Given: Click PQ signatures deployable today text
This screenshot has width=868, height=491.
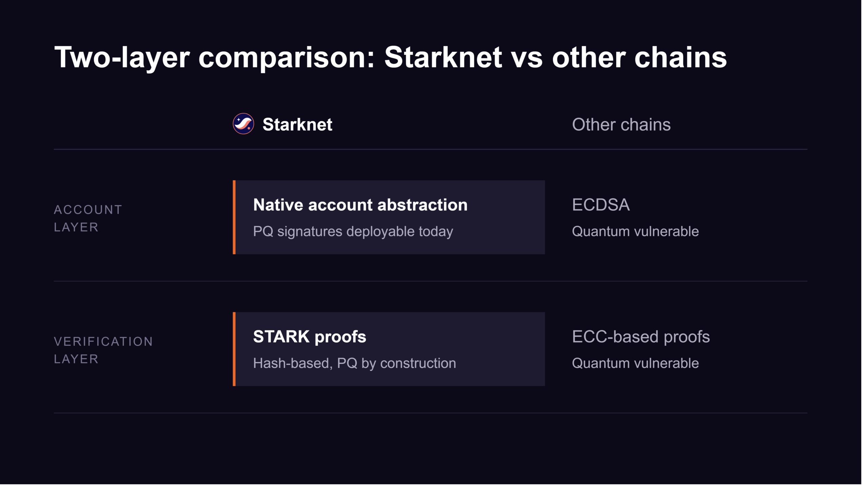Looking at the screenshot, I should 353,231.
